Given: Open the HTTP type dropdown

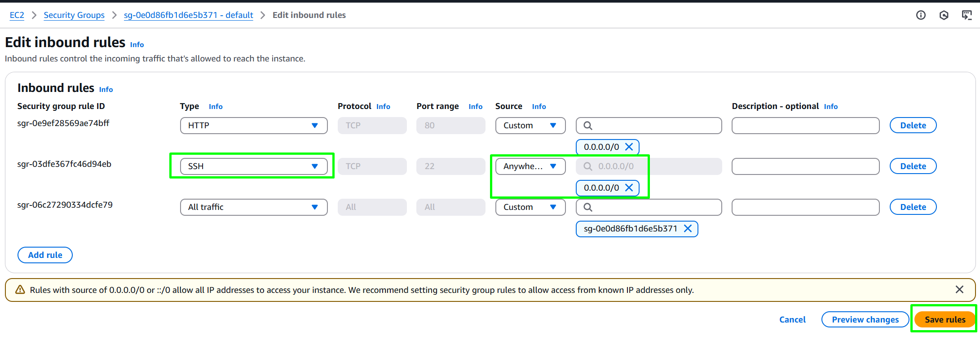Looking at the screenshot, I should (x=254, y=126).
